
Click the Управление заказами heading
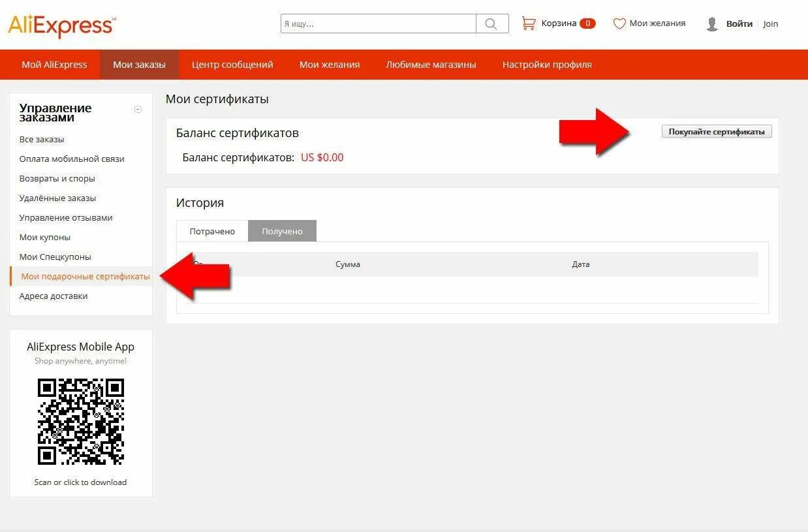tap(55, 112)
